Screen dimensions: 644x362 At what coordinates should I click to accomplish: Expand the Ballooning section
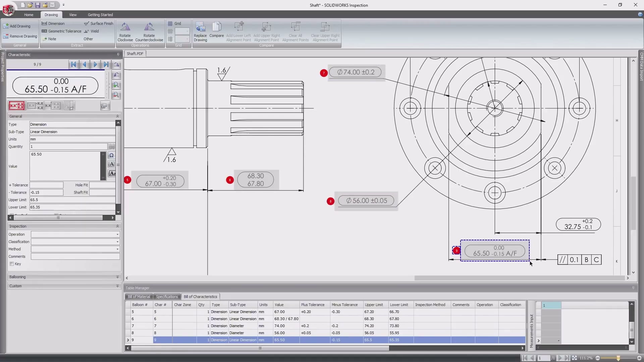pos(117,277)
